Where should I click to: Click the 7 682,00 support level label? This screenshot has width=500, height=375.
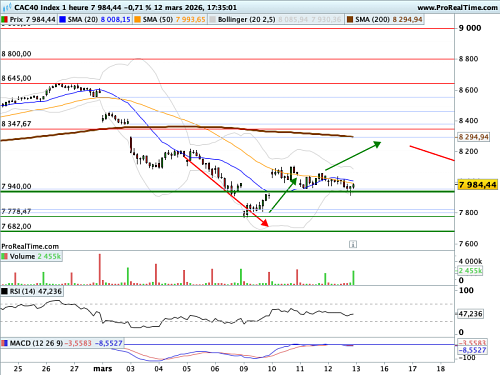[16, 226]
